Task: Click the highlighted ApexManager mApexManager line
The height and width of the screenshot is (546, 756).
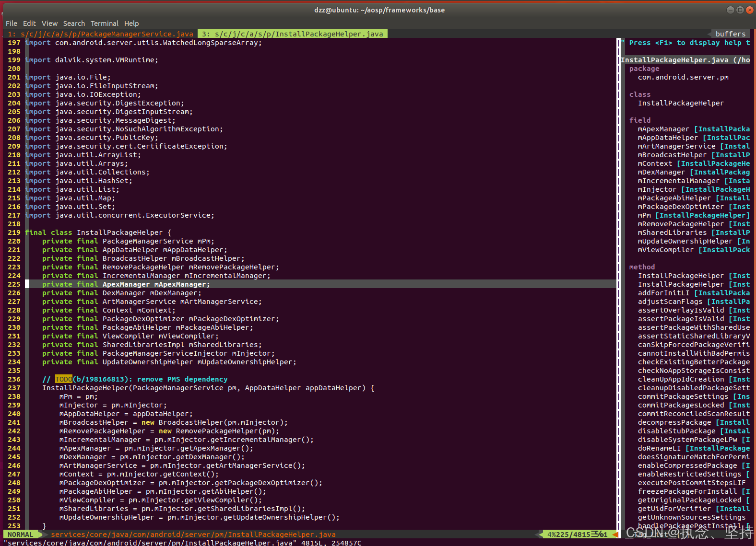Action: (x=320, y=284)
